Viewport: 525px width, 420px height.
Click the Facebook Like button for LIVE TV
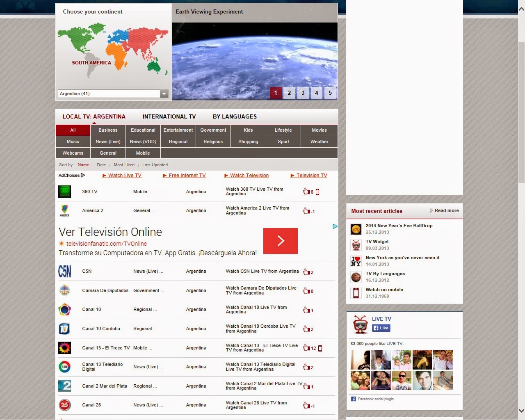pos(381,328)
